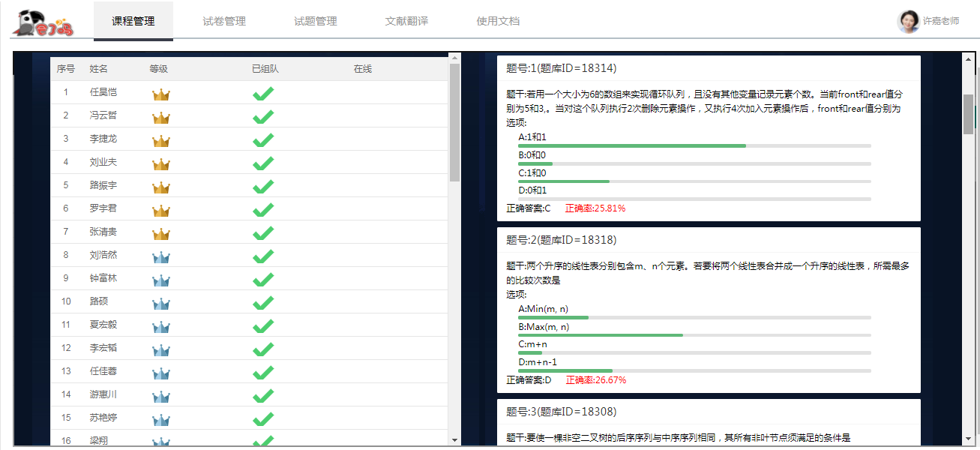The height and width of the screenshot is (450, 980).
Task: Click gold crown icon for 罗宇君
Action: pyautogui.click(x=161, y=211)
